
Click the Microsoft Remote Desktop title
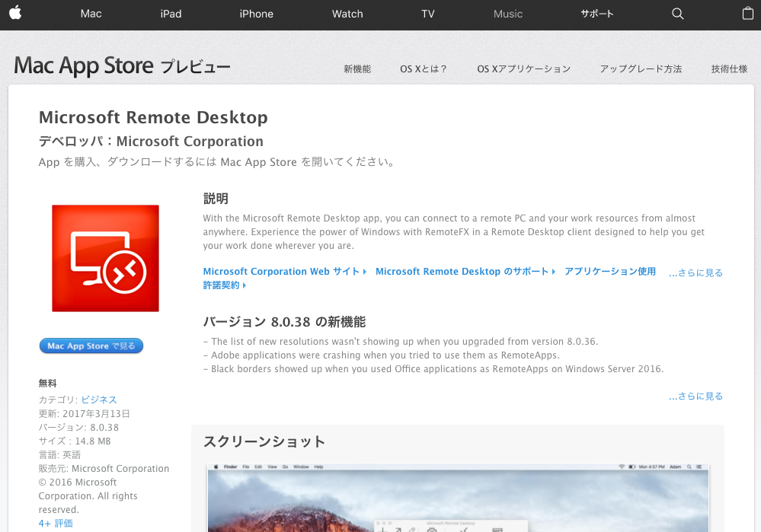tap(153, 117)
